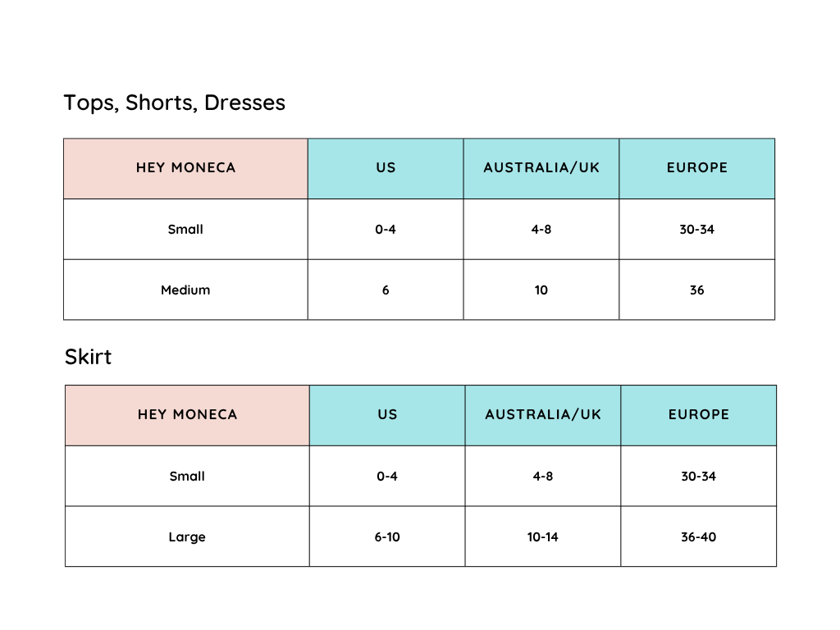Click EUROPE header in the Skirt table
The image size is (840, 630).
coord(698,414)
